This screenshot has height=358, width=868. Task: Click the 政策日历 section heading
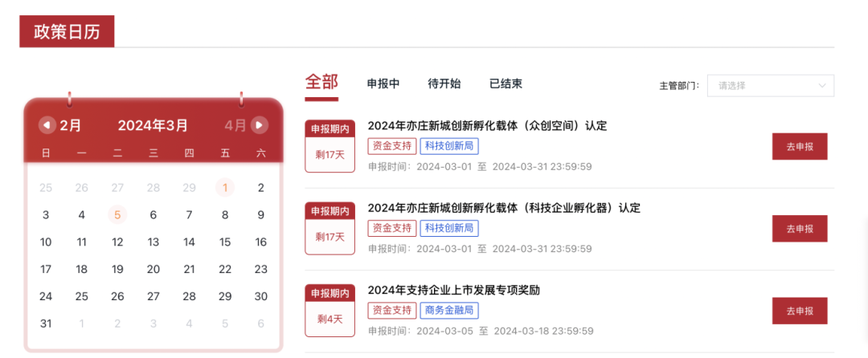coord(67,31)
